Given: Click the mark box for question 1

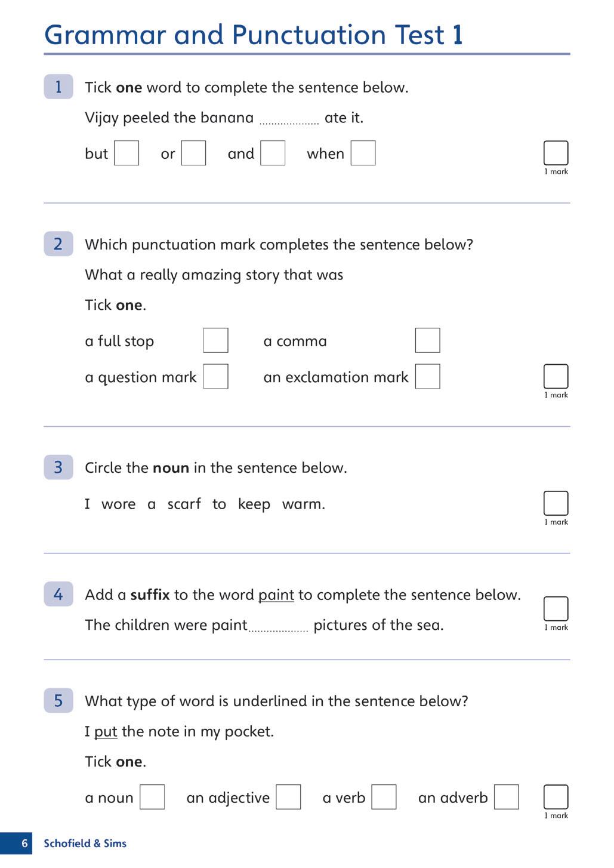Looking at the screenshot, I should pyautogui.click(x=556, y=153).
